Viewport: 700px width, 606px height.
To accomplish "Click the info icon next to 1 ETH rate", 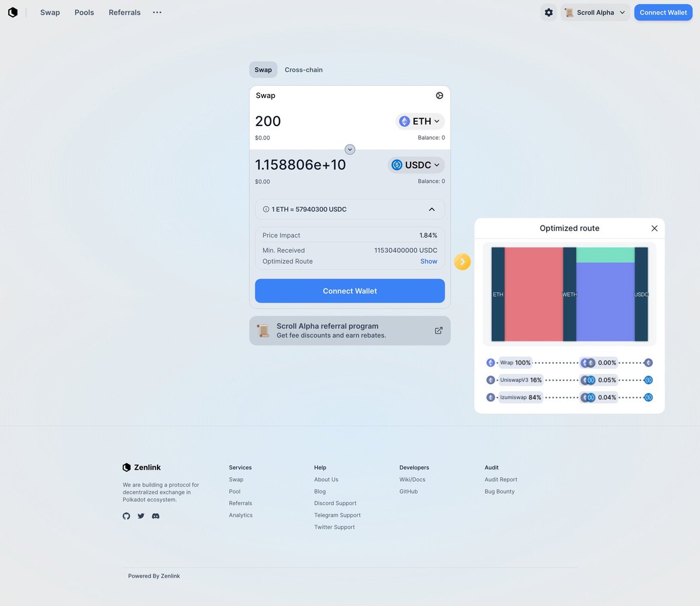I will 266,209.
